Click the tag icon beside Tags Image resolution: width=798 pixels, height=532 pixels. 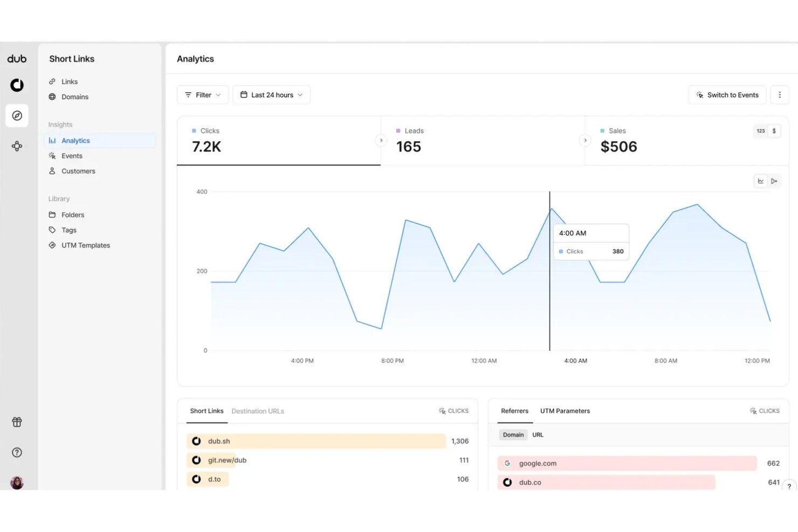52,230
